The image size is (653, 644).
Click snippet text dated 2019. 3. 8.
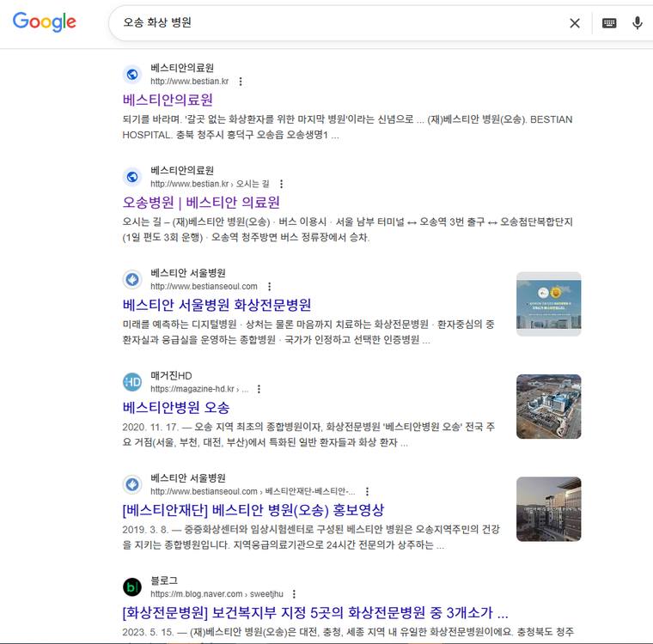pos(311,537)
